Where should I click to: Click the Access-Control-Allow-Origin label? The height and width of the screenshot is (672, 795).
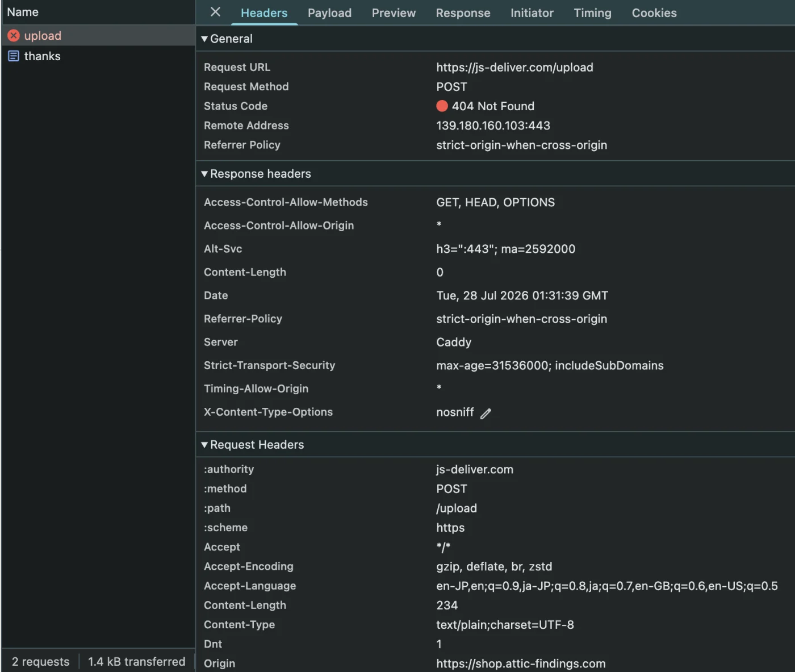(x=279, y=226)
